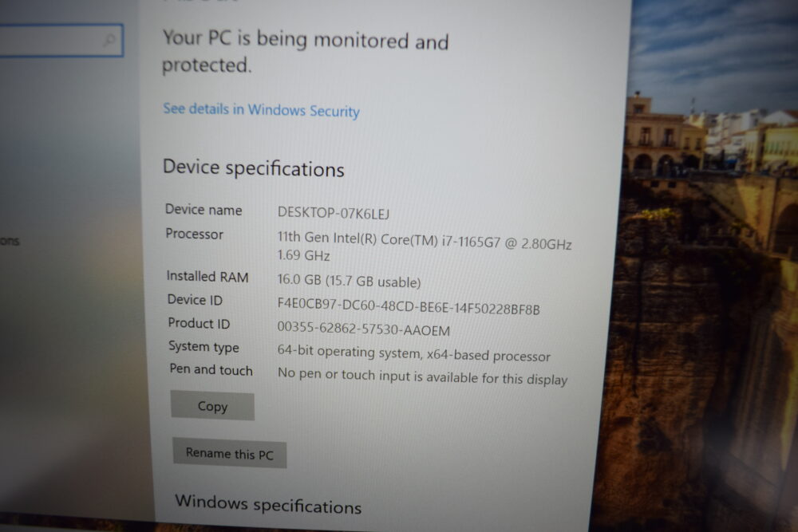Click the 'Your PC is being monitored' heading
The width and height of the screenshot is (798, 532).
[x=306, y=52]
